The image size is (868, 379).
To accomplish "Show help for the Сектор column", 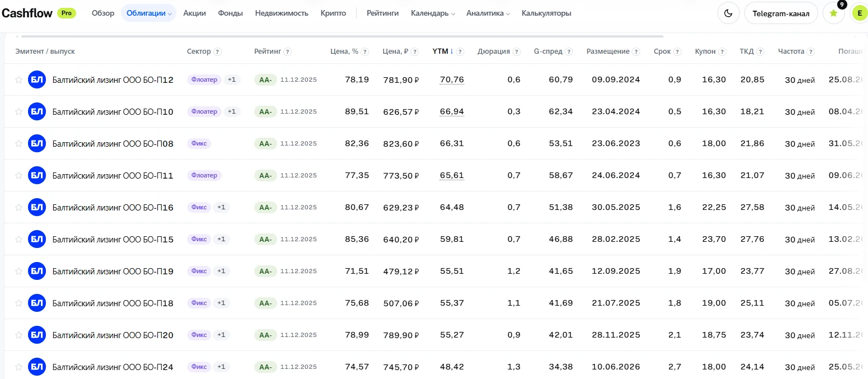I will point(218,52).
